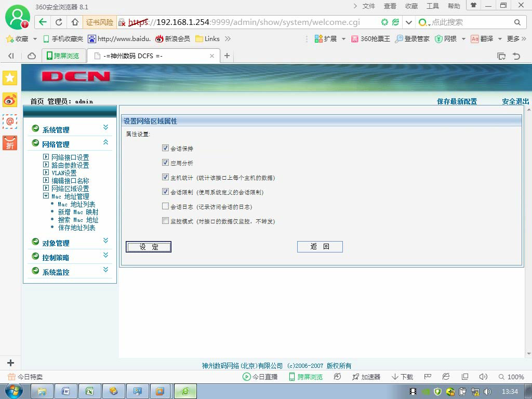Uncheck the 主机统计 checkbox

[165, 177]
